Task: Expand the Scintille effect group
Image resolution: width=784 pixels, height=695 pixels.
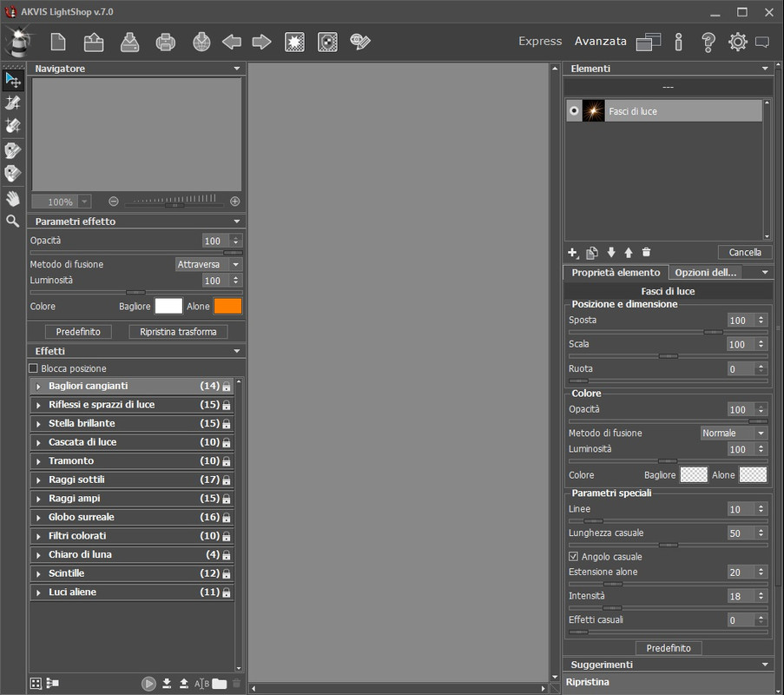Action: tap(38, 574)
